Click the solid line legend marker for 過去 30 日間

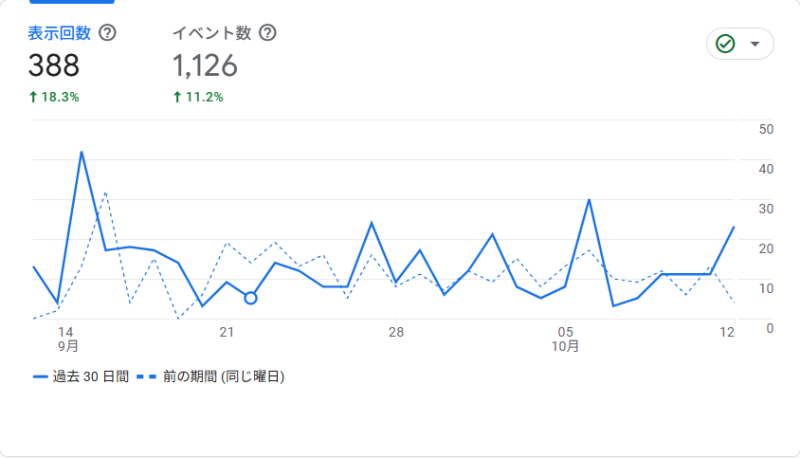pyautogui.click(x=40, y=377)
